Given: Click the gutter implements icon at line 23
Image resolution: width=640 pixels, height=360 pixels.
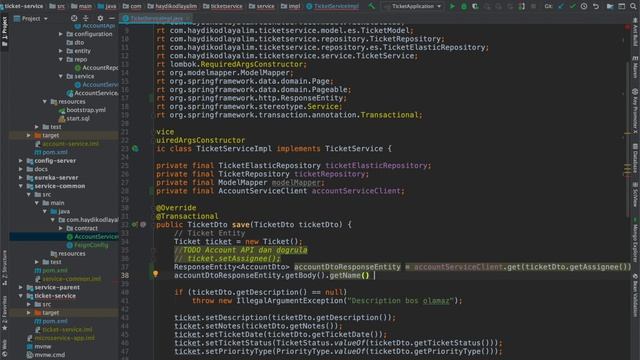Looking at the screenshot, I should click(135, 149).
